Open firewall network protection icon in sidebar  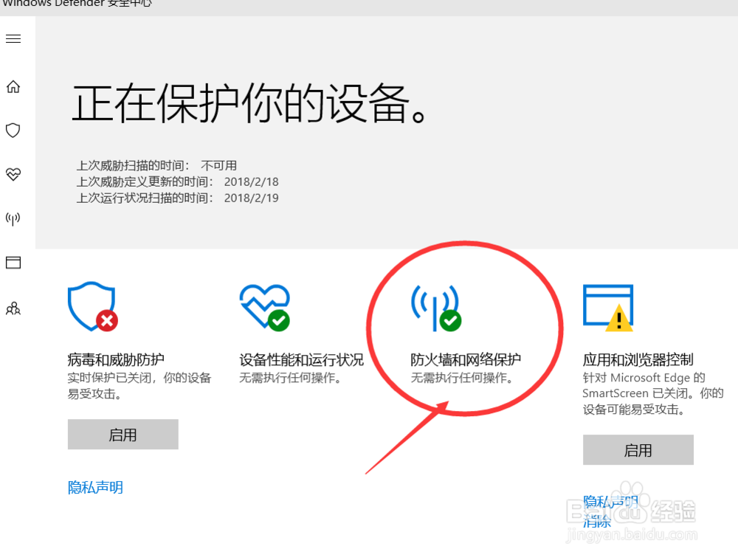click(x=13, y=218)
